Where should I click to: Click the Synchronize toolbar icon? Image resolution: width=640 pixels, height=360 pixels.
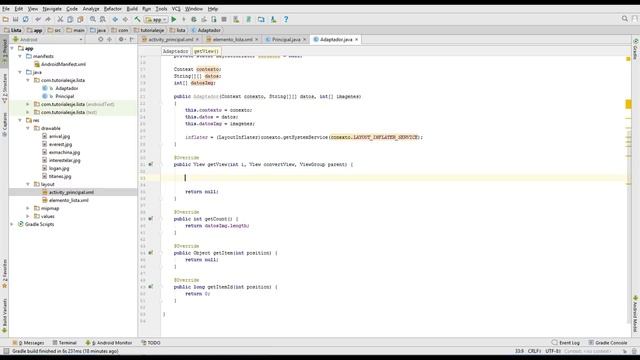point(26,19)
